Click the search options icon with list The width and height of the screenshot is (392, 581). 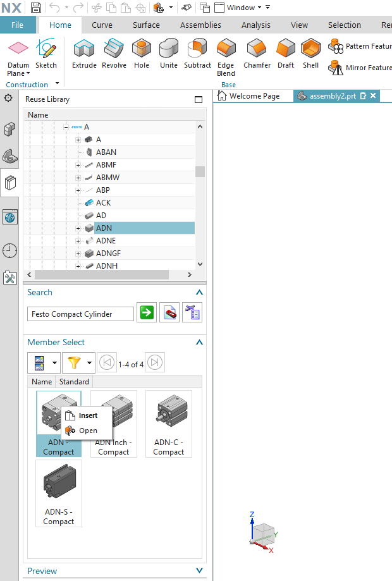192,312
